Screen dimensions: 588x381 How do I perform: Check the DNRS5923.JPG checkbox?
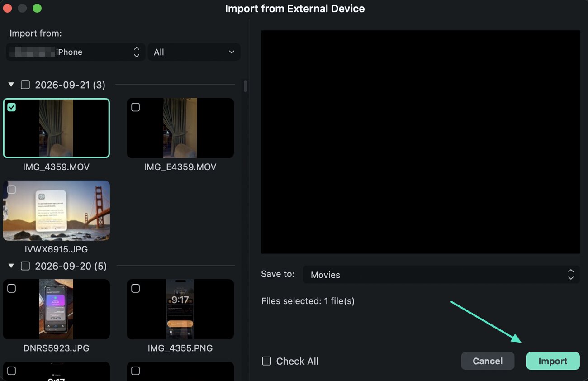12,288
